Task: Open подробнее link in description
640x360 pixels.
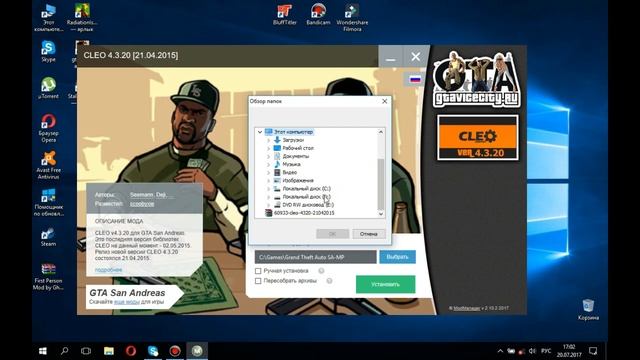Action: [108, 270]
